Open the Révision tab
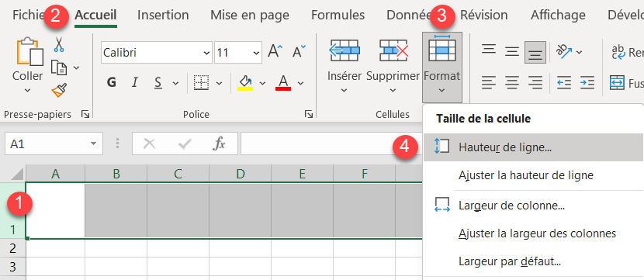This screenshot has width=644, height=280. [x=484, y=16]
